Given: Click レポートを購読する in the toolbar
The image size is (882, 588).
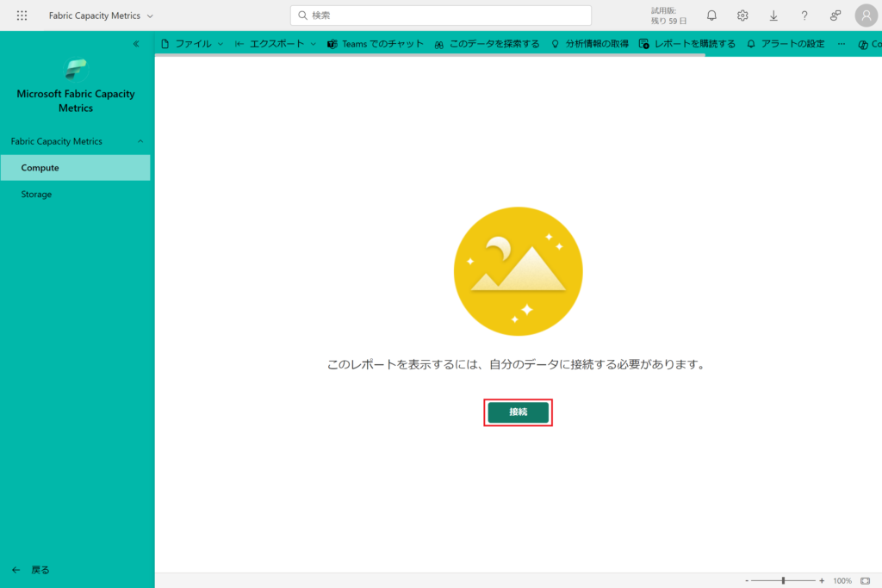Looking at the screenshot, I should (687, 44).
